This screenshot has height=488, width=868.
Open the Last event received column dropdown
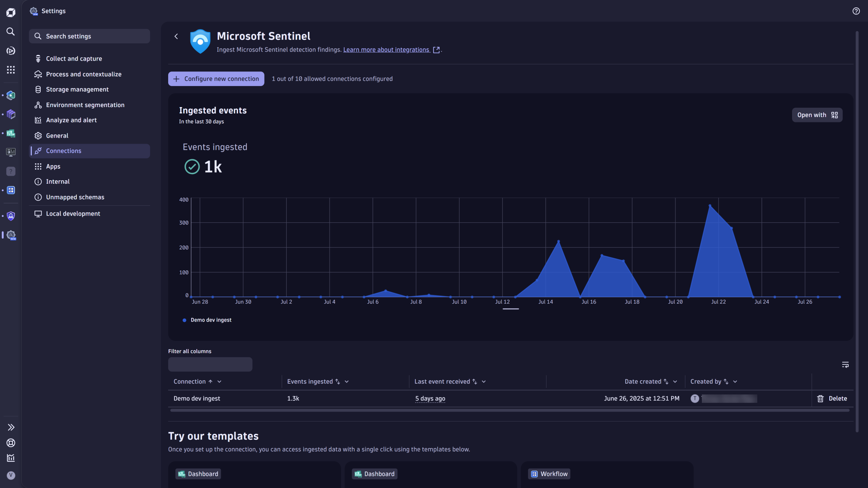[x=484, y=382]
